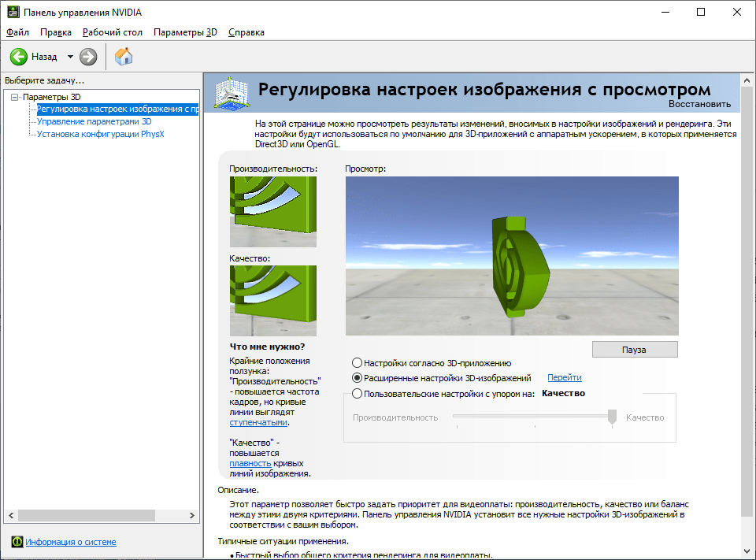Screen dimensions: 756x560
Task: Select Расширенные настройки 3D-изображений radio option
Action: (x=358, y=378)
